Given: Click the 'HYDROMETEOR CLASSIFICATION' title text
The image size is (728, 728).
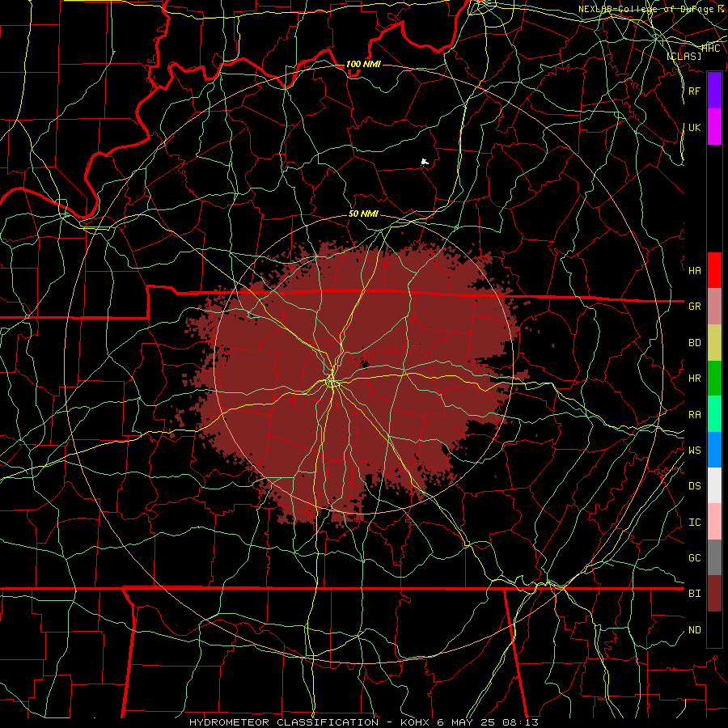Looking at the screenshot, I should pos(284,722).
